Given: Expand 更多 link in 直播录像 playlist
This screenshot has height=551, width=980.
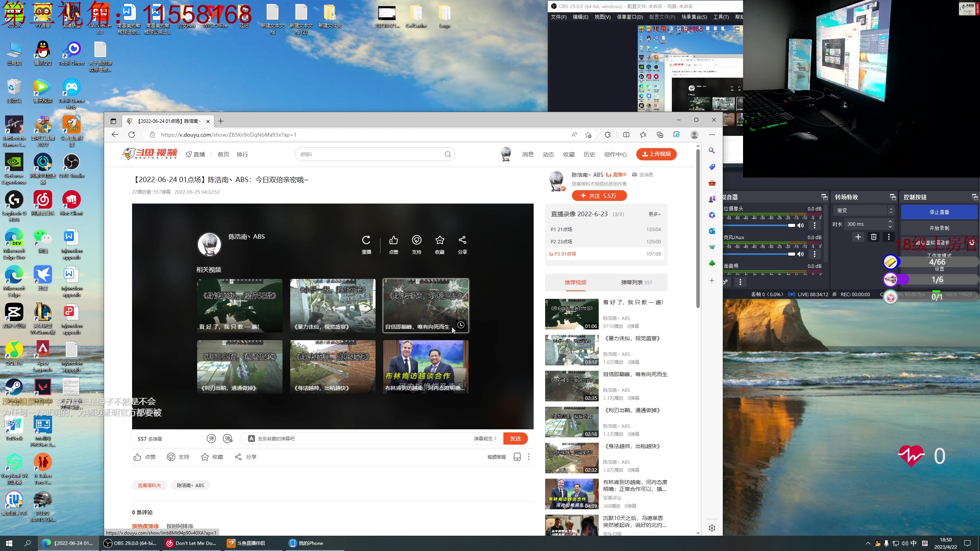Looking at the screenshot, I should (654, 214).
